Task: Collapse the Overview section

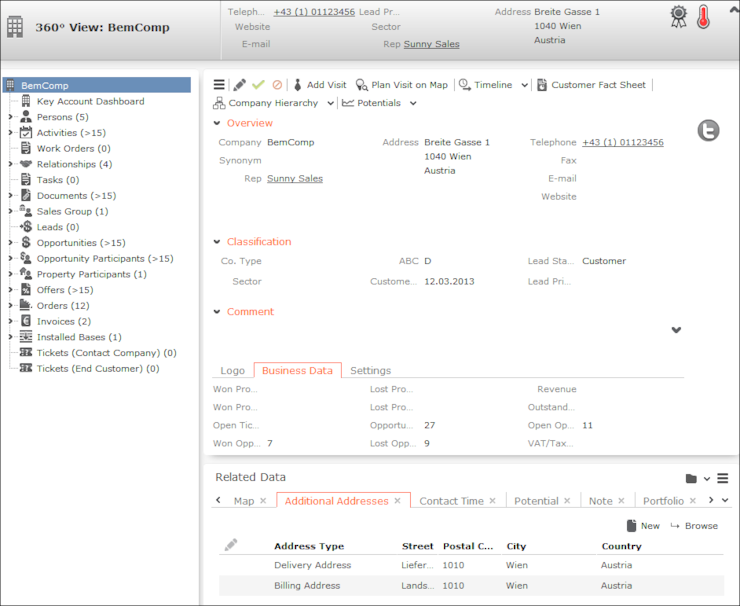Action: pos(217,123)
